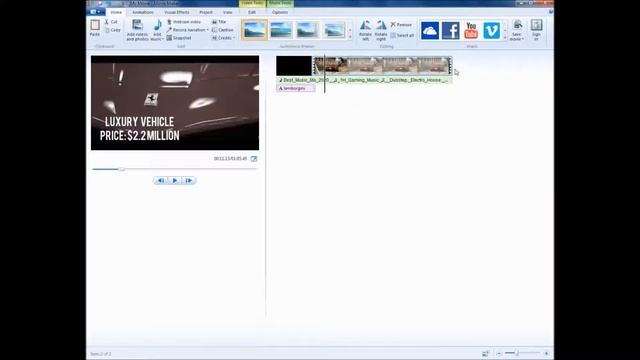
Task: Upload movie to Vimeo
Action: point(491,31)
